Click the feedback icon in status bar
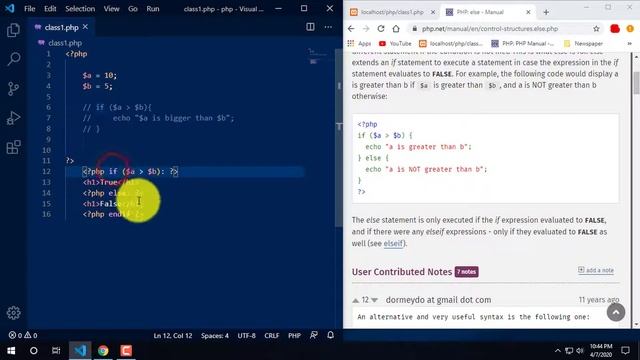 [313, 335]
